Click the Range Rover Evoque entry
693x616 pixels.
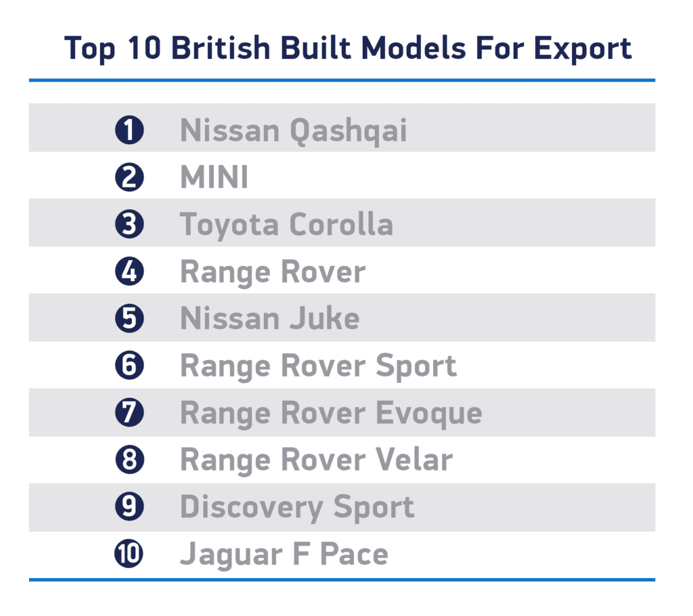(331, 413)
